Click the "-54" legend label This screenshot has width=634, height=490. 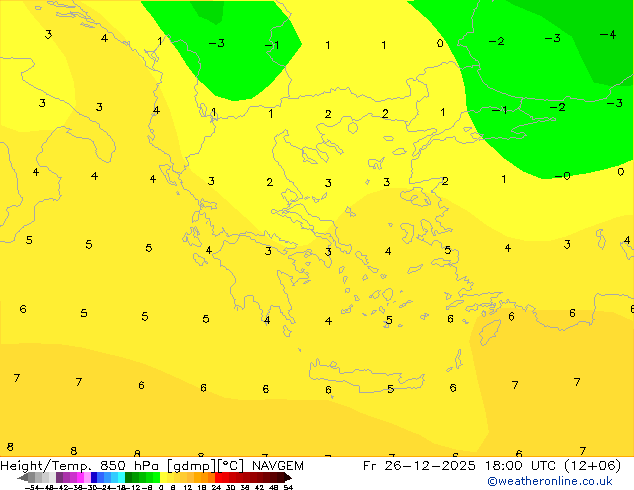click(32, 488)
